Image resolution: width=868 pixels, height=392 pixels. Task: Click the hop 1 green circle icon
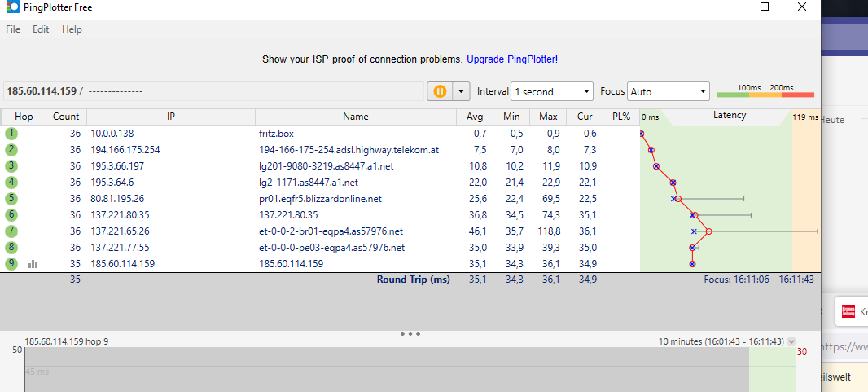(x=11, y=134)
